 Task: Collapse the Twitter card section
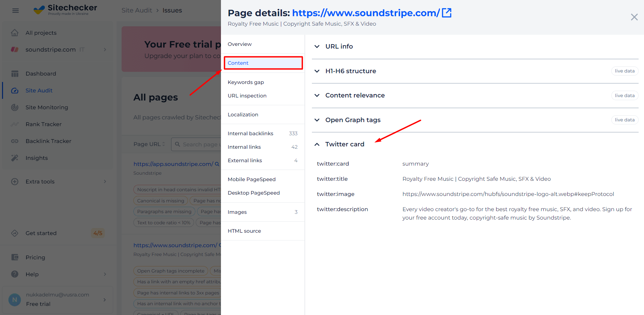(317, 144)
